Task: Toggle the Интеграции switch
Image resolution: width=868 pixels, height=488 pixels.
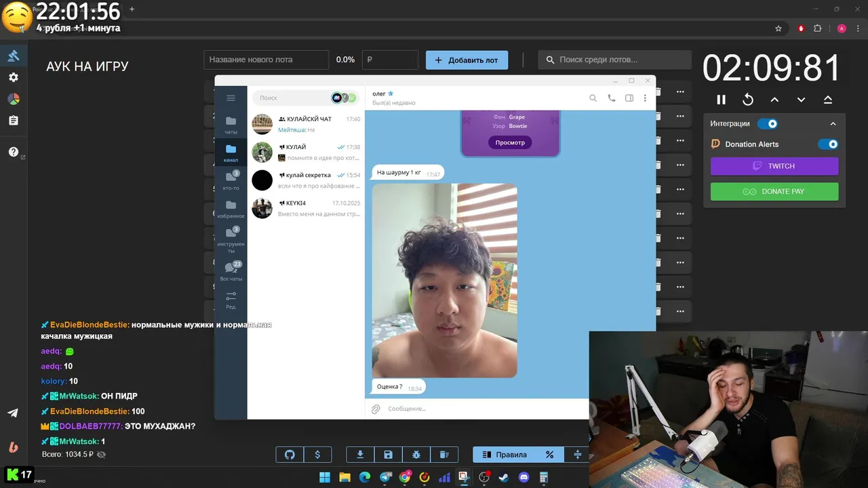Action: tap(767, 123)
